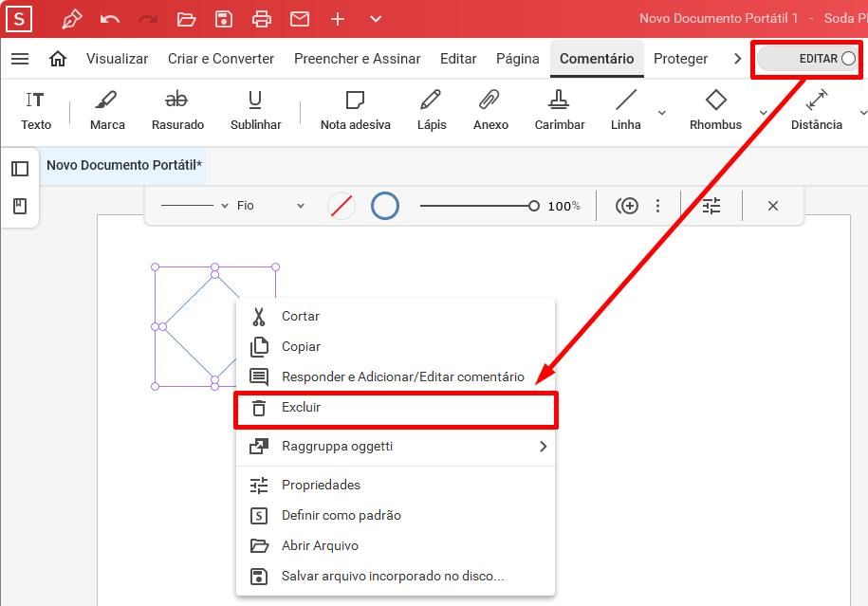Choose the no-fill color swatch
The height and width of the screenshot is (606, 868).
[x=342, y=206]
